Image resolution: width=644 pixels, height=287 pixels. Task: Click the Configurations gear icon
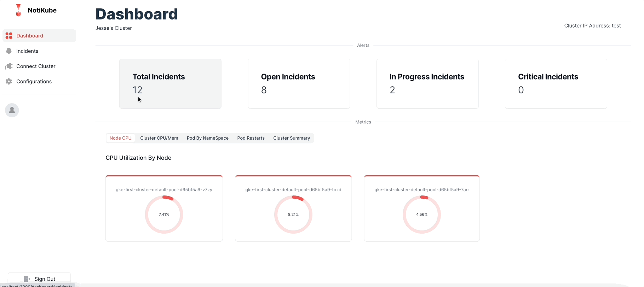pyautogui.click(x=9, y=81)
